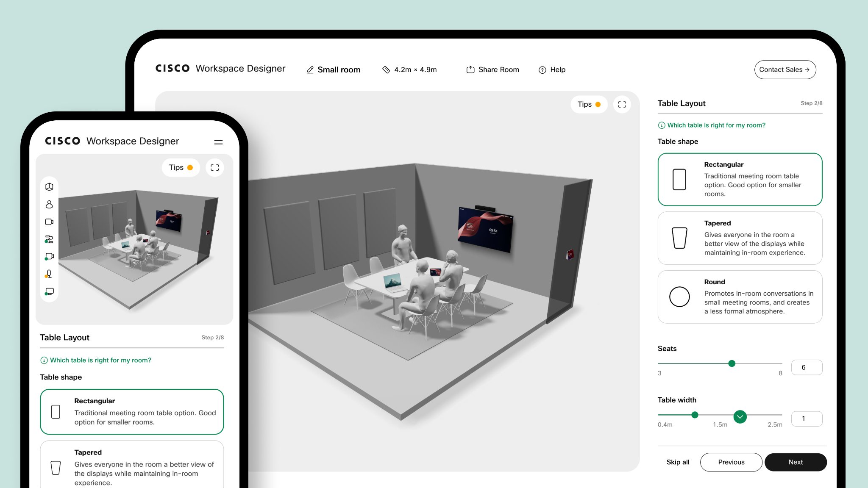Toggle Tips on the mobile preview

pyautogui.click(x=181, y=167)
